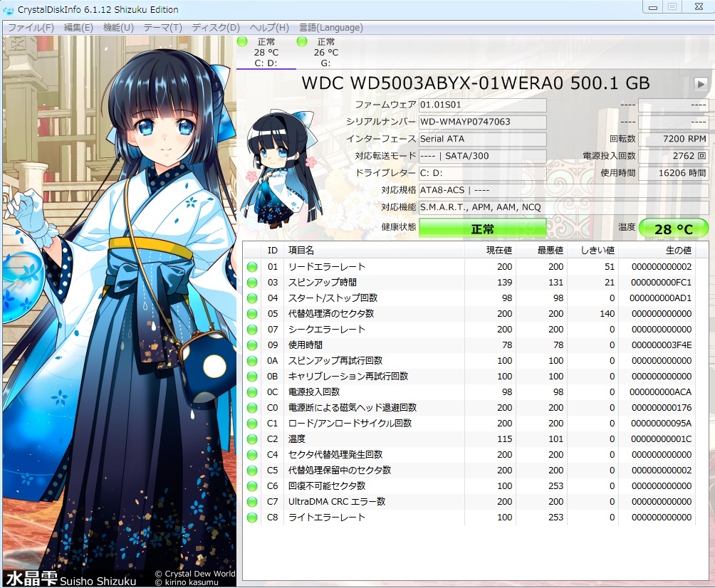
Task: Click the しきい値 column header
Action: pyautogui.click(x=593, y=251)
